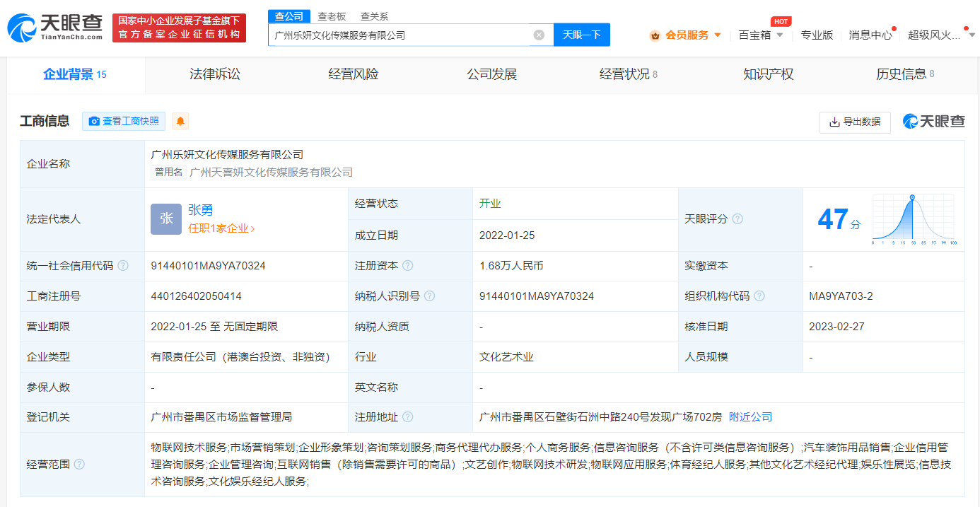Click help icon next to 组织机构代码
Image resolution: width=980 pixels, height=507 pixels.
pos(759,296)
